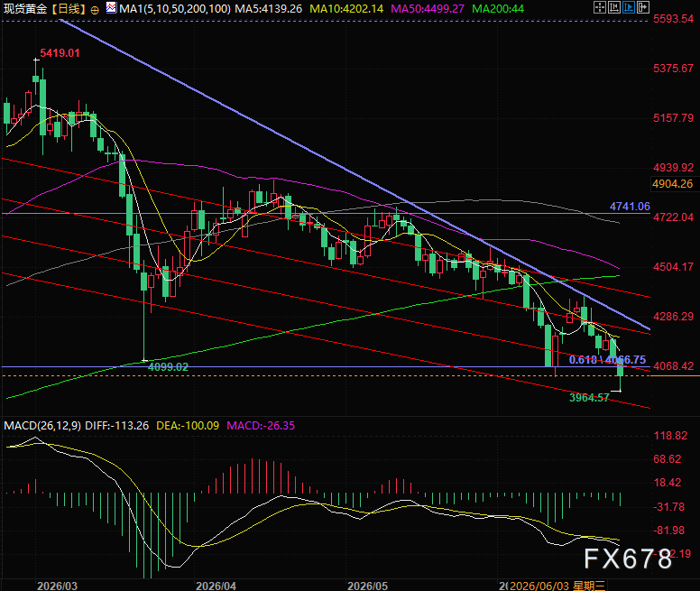Click the 5593.54 top axis price
The width and height of the screenshot is (700, 591).
[674, 19]
